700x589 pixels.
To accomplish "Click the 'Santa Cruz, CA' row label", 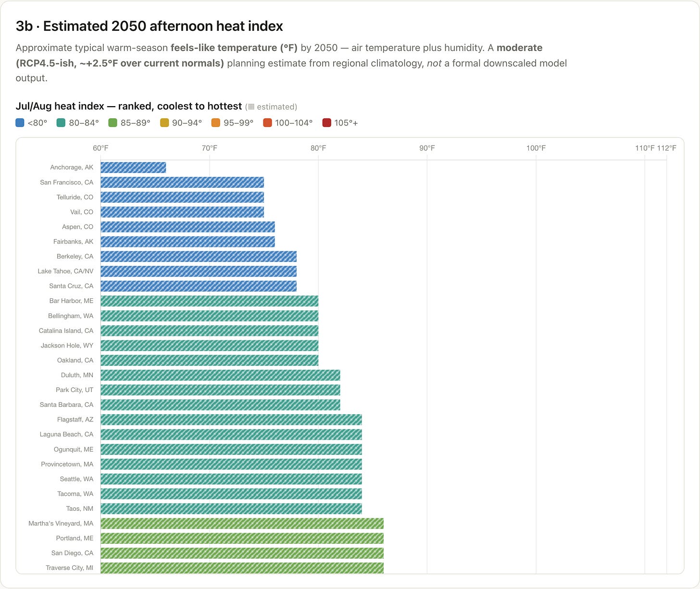I will coord(71,286).
